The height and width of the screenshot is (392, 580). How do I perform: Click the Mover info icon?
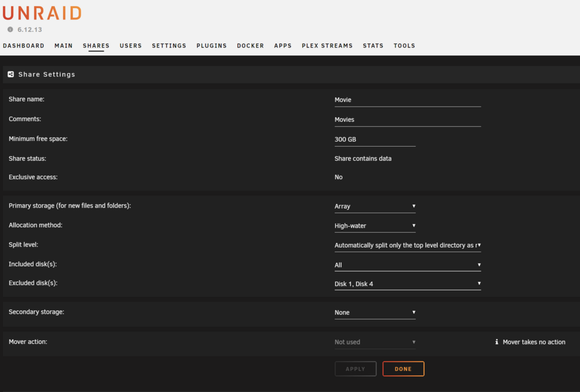(x=497, y=342)
